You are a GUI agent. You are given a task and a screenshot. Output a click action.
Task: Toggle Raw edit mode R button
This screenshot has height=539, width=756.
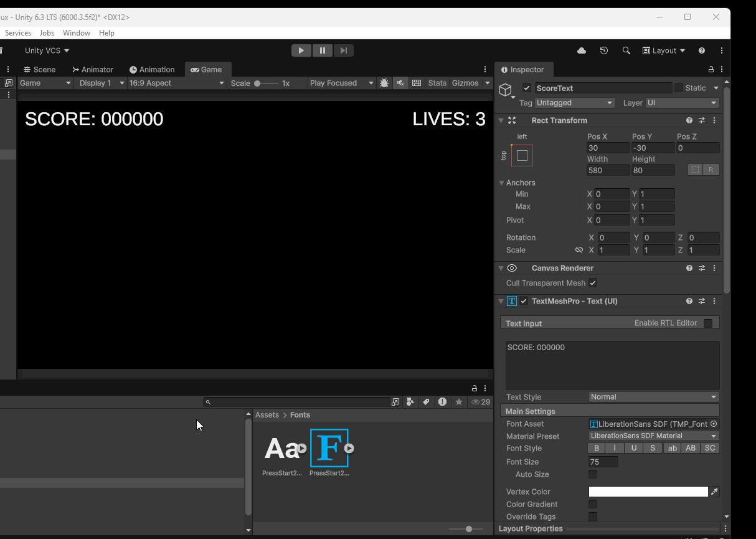711,169
